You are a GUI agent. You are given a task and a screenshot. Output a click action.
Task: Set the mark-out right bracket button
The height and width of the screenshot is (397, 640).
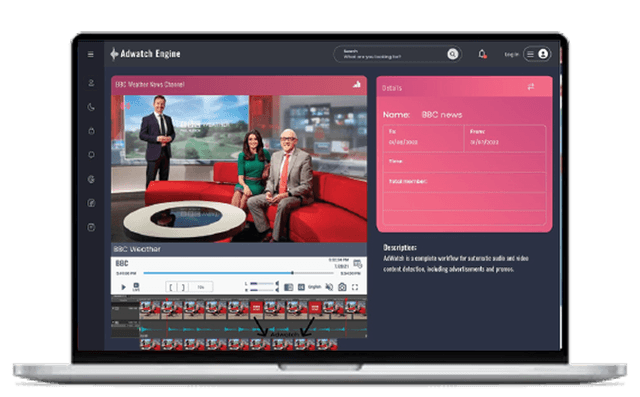coord(183,287)
